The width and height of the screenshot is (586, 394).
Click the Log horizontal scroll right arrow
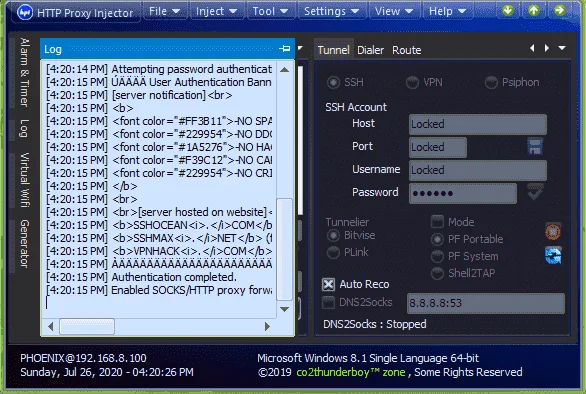[267, 327]
